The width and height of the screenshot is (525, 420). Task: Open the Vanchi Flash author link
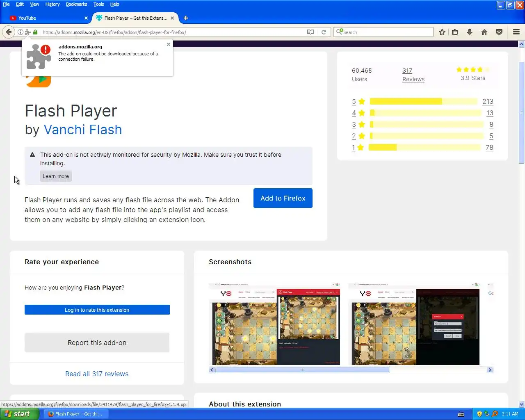(x=83, y=130)
